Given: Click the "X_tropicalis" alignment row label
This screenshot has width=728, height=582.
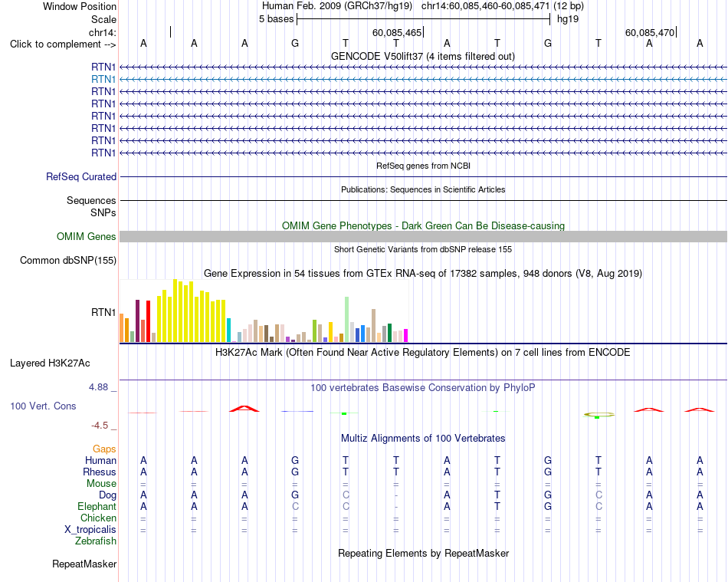Looking at the screenshot, I should tap(90, 530).
